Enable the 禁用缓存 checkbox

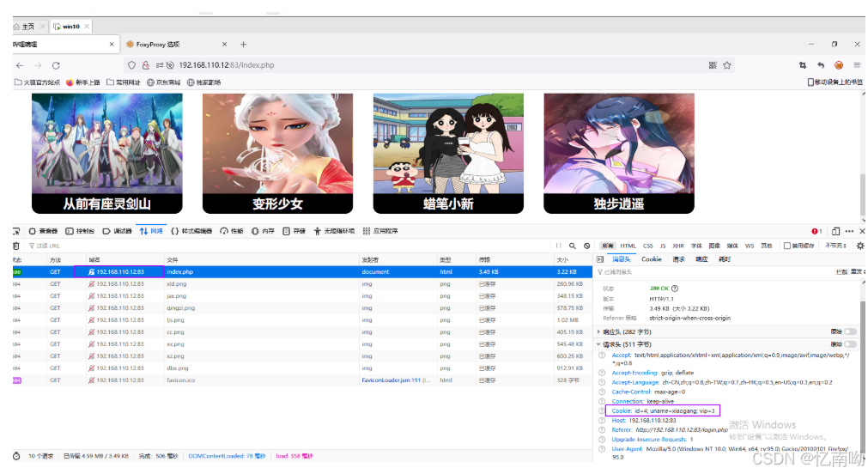pyautogui.click(x=786, y=246)
